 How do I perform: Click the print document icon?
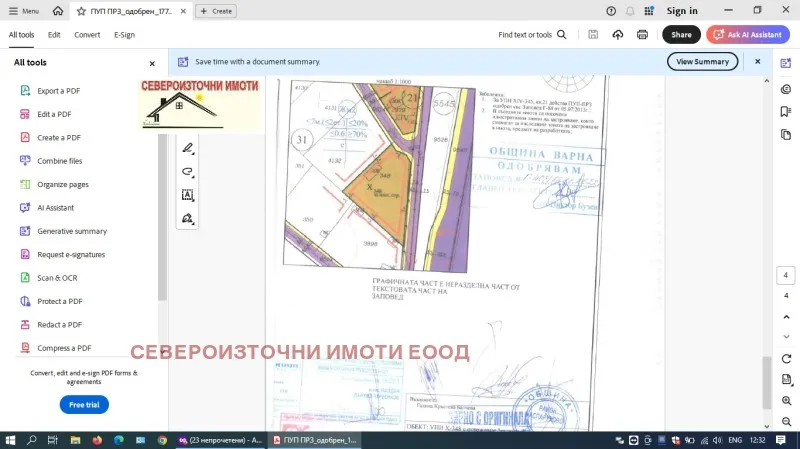[x=642, y=34]
